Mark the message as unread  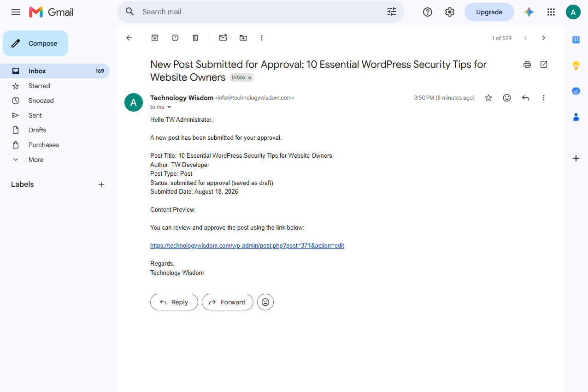point(223,38)
